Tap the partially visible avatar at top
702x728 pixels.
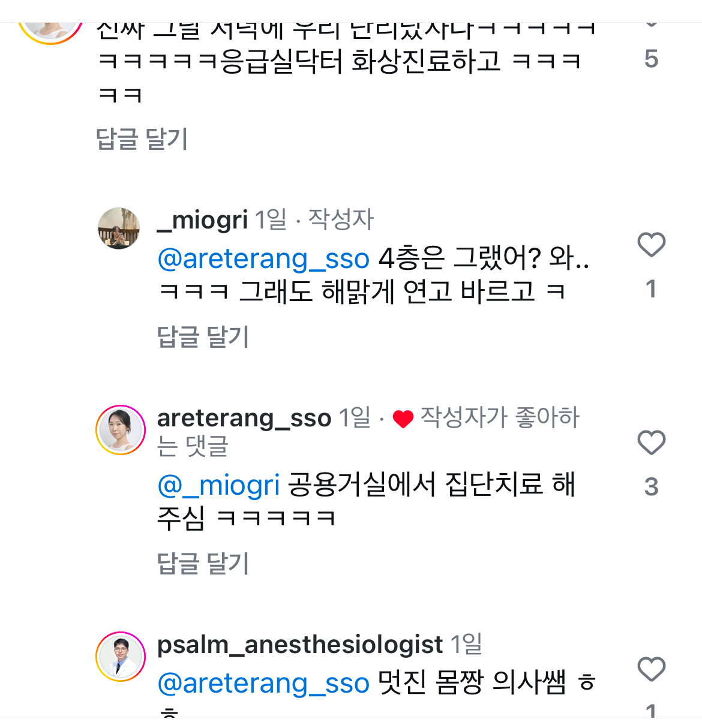51,30
